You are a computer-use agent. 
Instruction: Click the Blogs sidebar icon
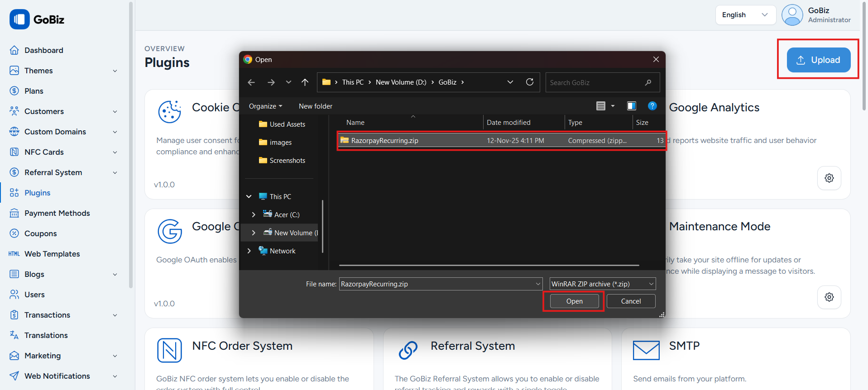(x=14, y=274)
